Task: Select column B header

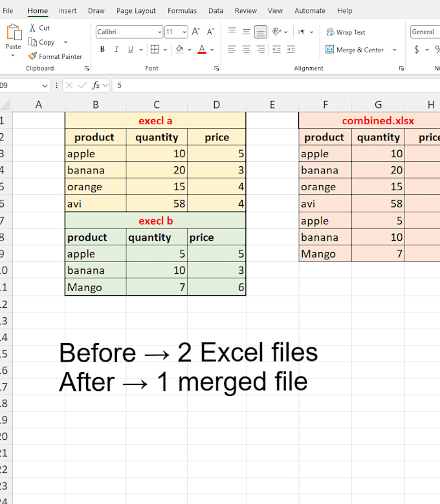Action: [x=96, y=105]
